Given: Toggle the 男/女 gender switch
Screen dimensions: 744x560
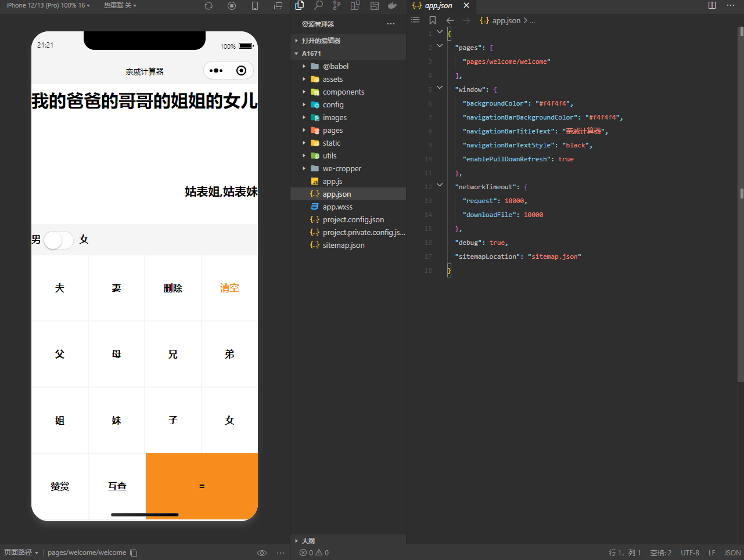Looking at the screenshot, I should pos(58,240).
